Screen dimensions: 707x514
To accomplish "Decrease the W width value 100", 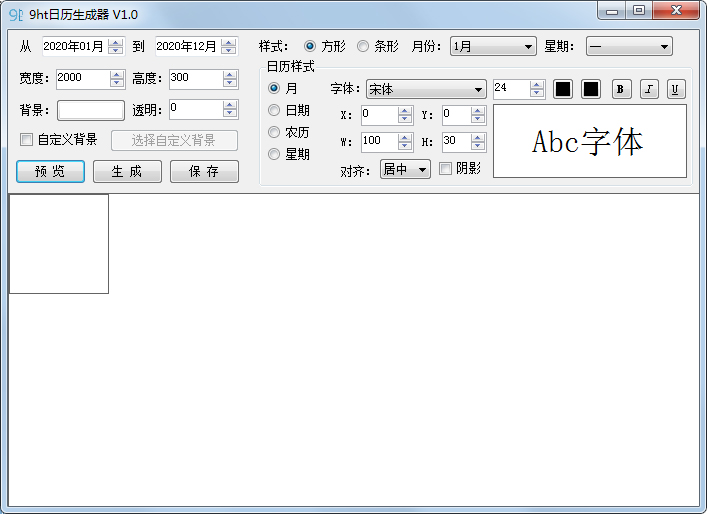I will pos(405,146).
